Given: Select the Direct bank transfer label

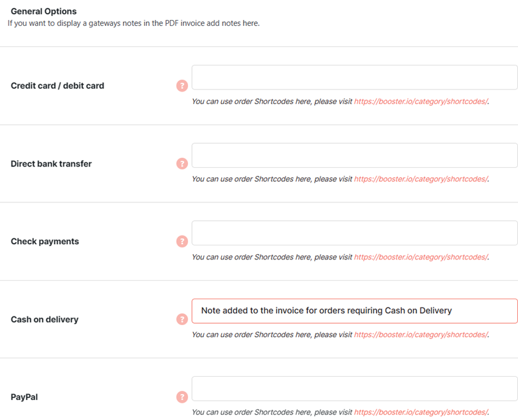Looking at the screenshot, I should click(51, 164).
